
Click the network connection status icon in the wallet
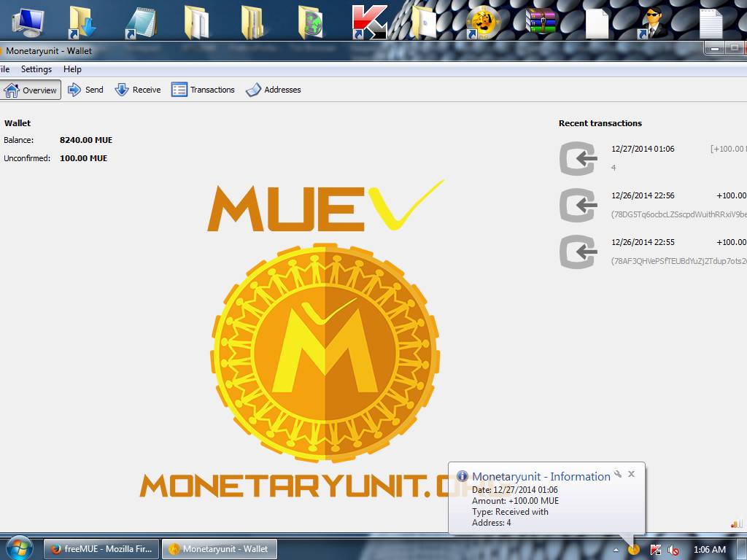tap(737, 524)
